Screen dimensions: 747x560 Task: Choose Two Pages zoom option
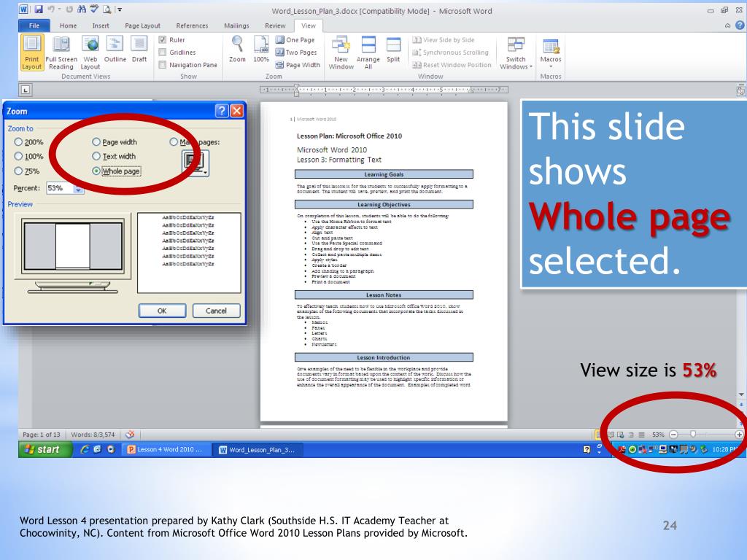tap(296, 52)
